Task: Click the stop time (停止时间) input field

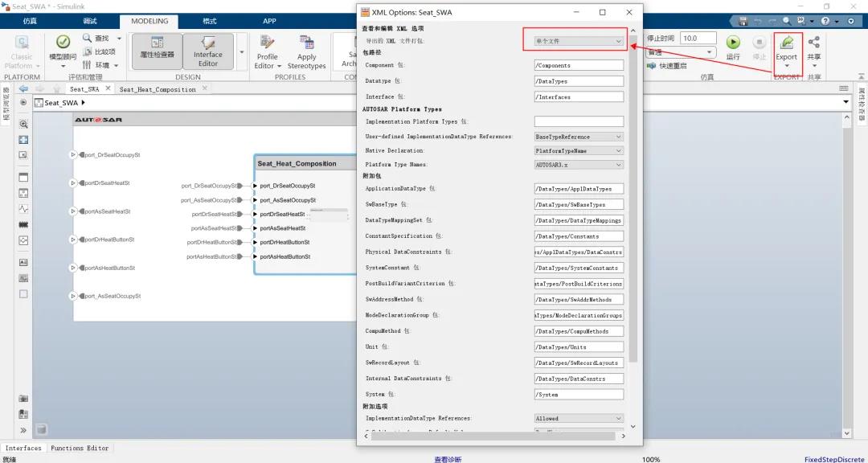Action: [698, 38]
